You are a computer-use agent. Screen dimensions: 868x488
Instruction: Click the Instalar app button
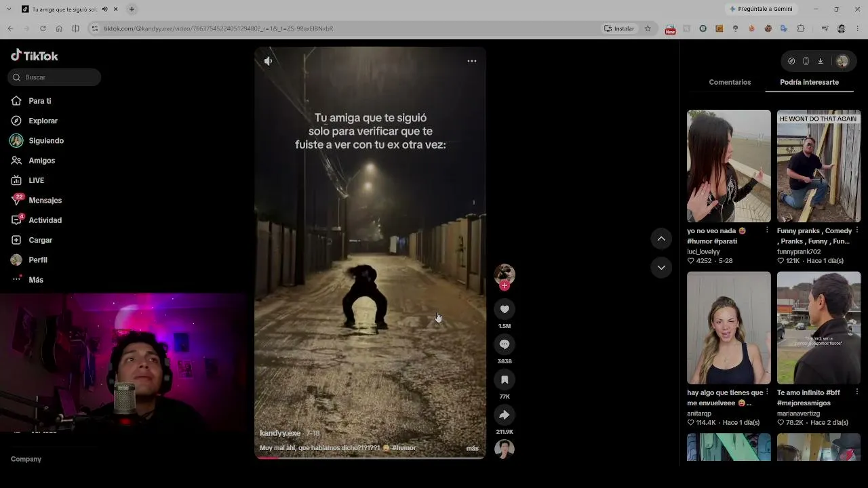coord(619,28)
